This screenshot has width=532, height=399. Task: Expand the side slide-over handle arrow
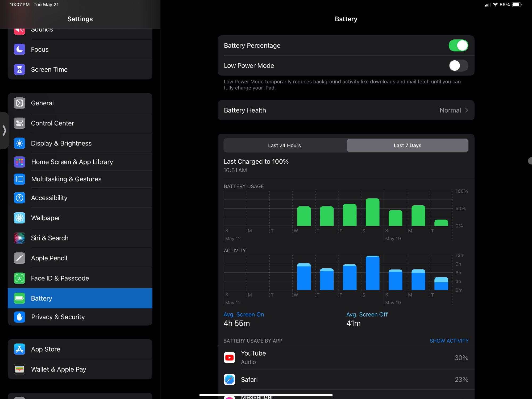[4, 130]
